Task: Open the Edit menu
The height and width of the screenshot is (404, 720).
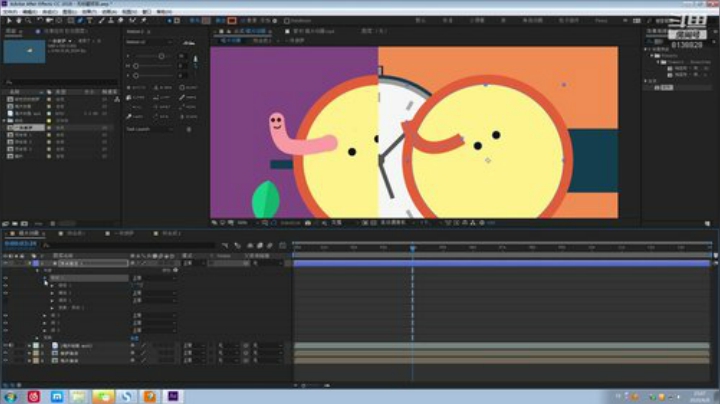Action: point(29,11)
